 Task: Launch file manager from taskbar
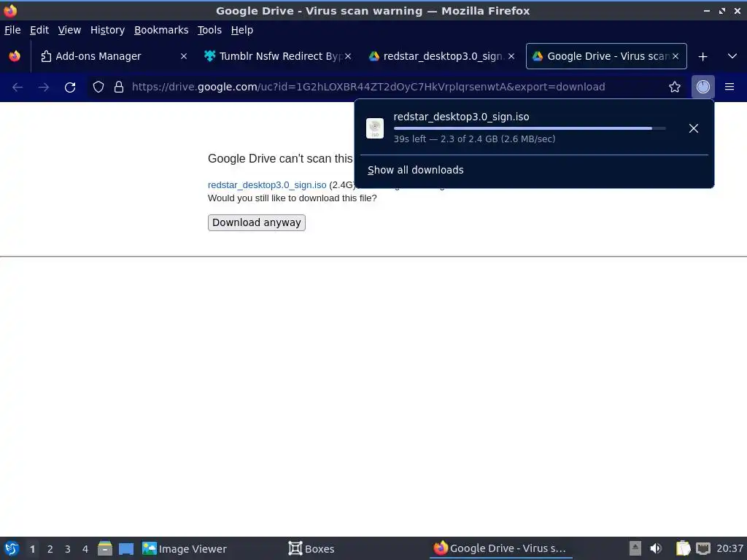(105, 548)
